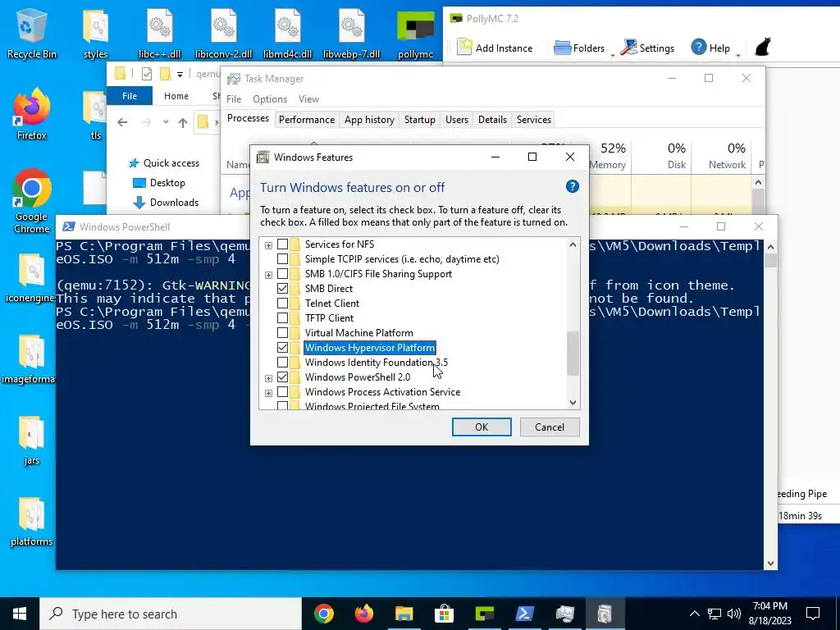The height and width of the screenshot is (630, 840).
Task: Switch to Performance tab in Task Manager
Action: 307,120
